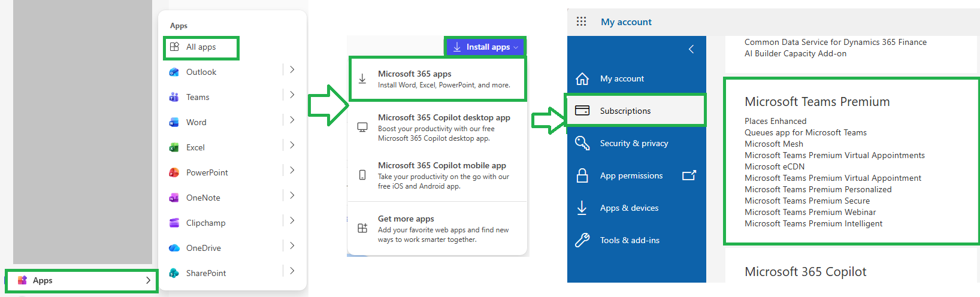Image resolution: width=980 pixels, height=297 pixels.
Task: Click the Microsoft 365 apps download icon
Action: (x=362, y=79)
